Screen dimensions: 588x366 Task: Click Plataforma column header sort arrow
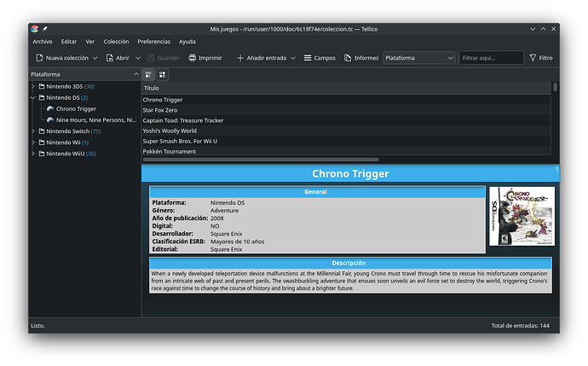pos(136,74)
